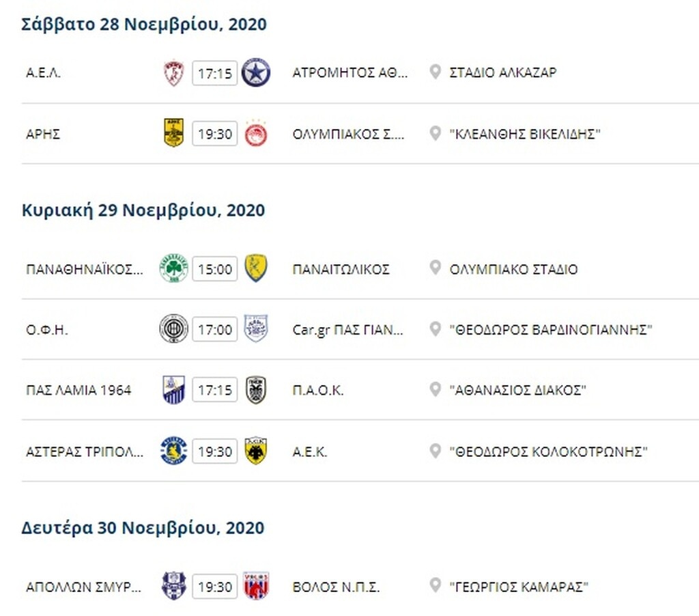Click the P.A.O.K. black eagle crest
699x616 pixels.
[256, 390]
